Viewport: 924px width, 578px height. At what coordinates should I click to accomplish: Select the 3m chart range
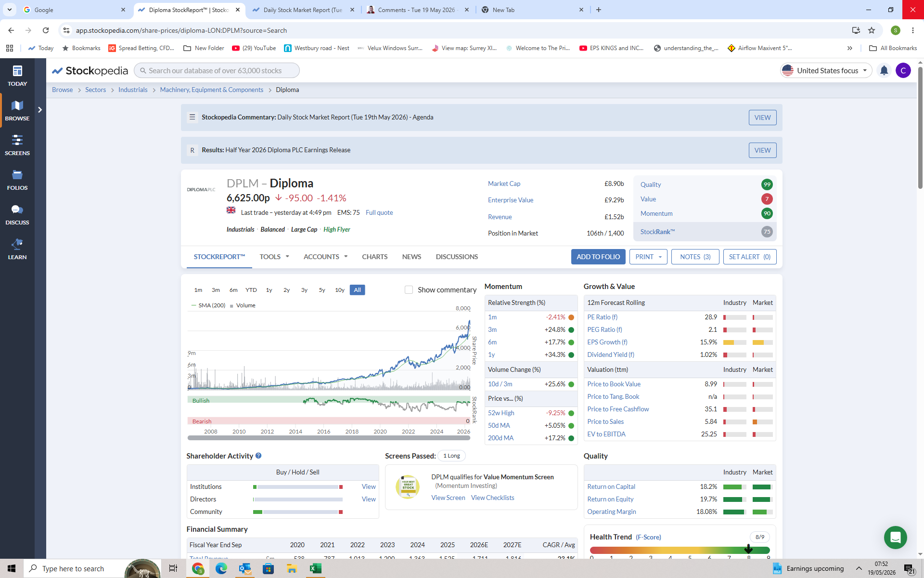tap(216, 290)
